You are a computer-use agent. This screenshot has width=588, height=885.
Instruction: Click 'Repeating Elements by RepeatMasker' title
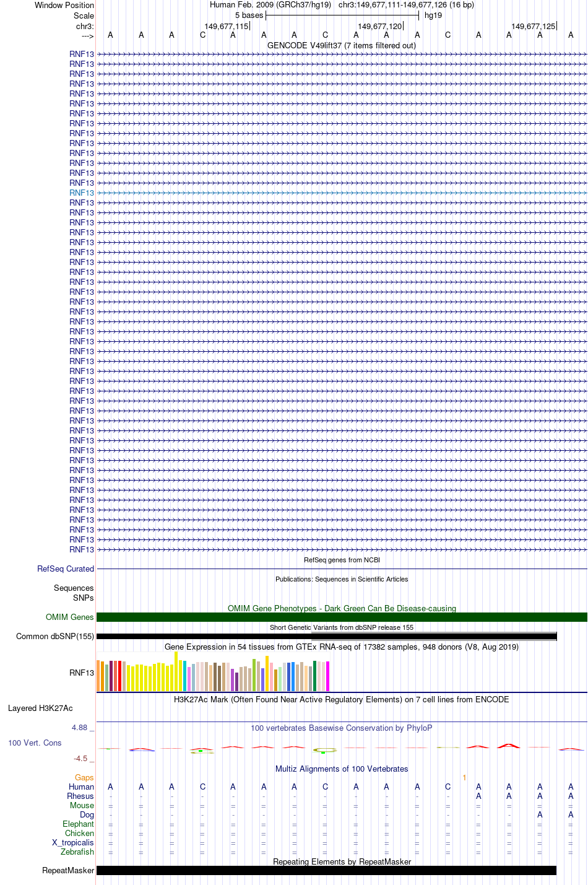click(342, 861)
